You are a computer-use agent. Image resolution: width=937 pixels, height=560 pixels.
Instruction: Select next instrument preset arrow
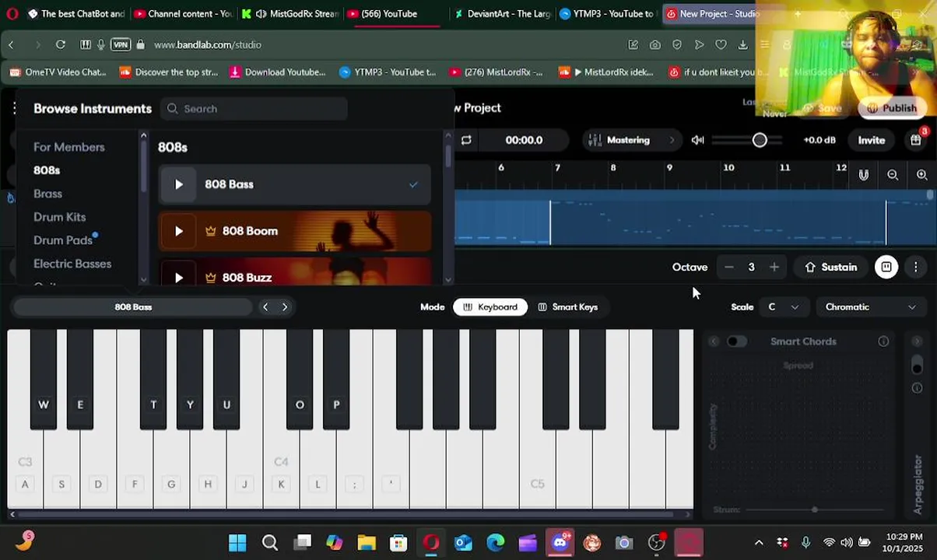[285, 306]
